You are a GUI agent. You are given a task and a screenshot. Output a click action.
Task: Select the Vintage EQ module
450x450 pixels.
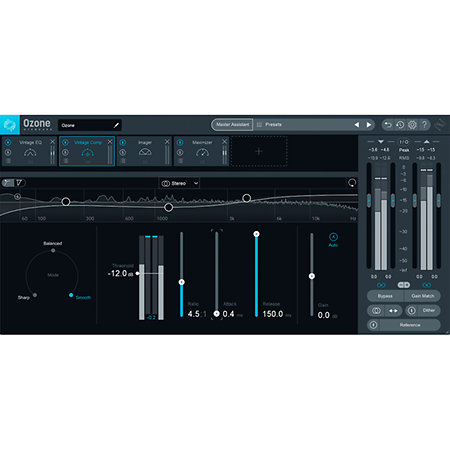[x=30, y=151]
